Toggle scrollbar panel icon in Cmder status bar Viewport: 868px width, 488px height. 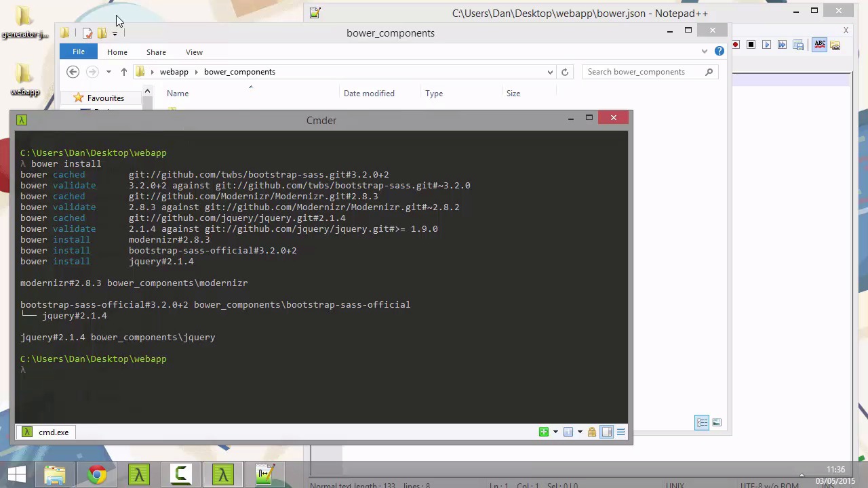607,432
